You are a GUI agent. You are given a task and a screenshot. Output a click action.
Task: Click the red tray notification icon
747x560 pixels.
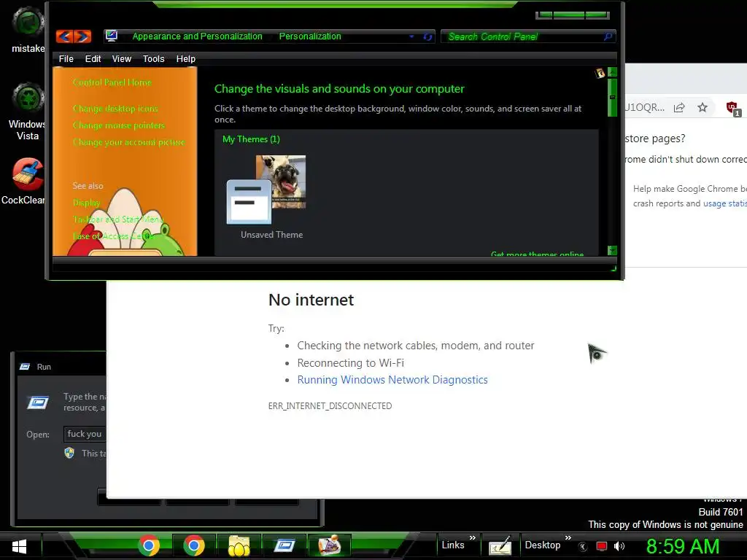(x=602, y=546)
